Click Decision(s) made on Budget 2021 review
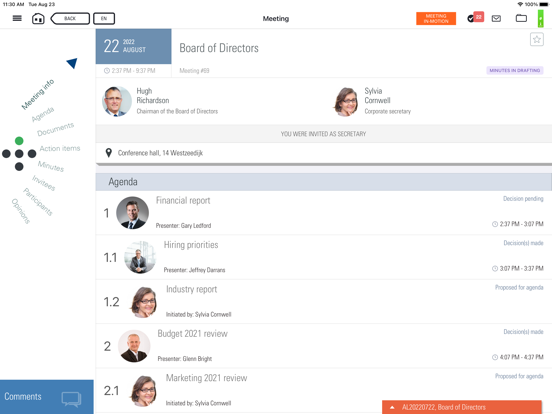The image size is (552, 414). coord(523,332)
